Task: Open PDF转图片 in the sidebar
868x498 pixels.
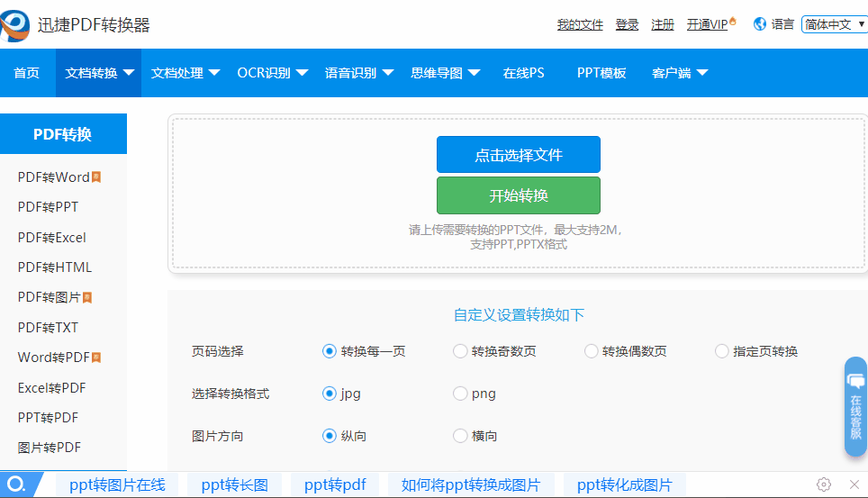Action: click(x=50, y=297)
